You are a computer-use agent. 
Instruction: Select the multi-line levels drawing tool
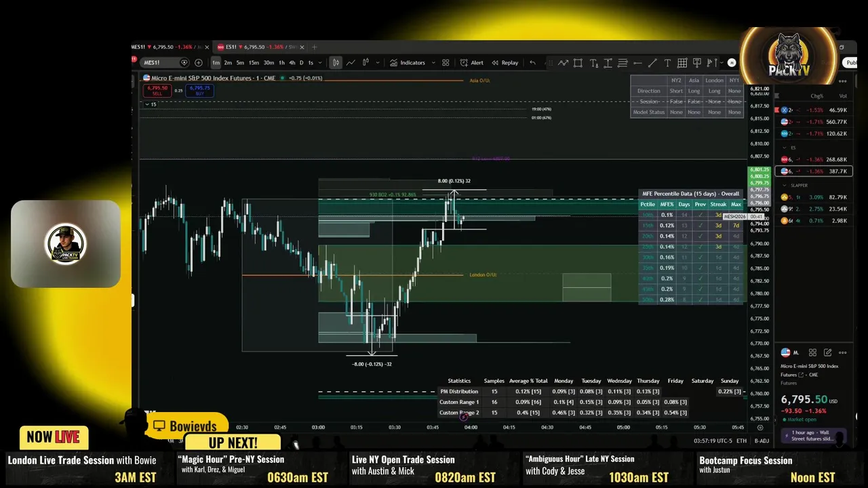(623, 62)
